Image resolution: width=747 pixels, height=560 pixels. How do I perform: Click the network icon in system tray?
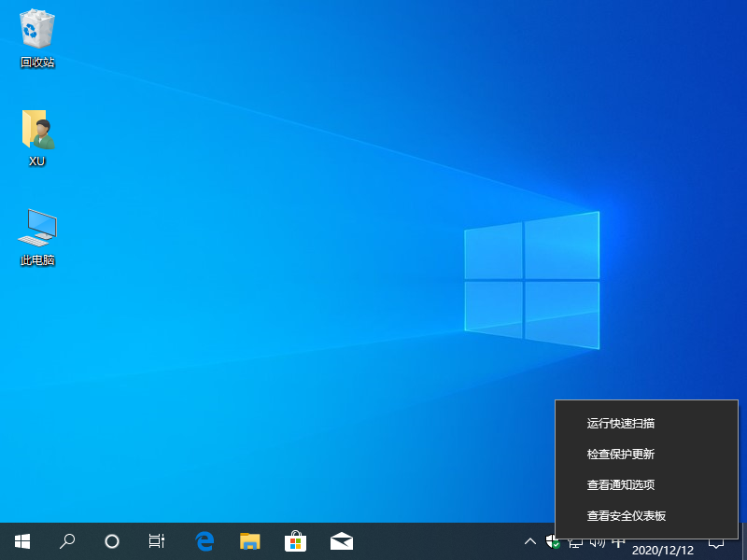click(574, 541)
